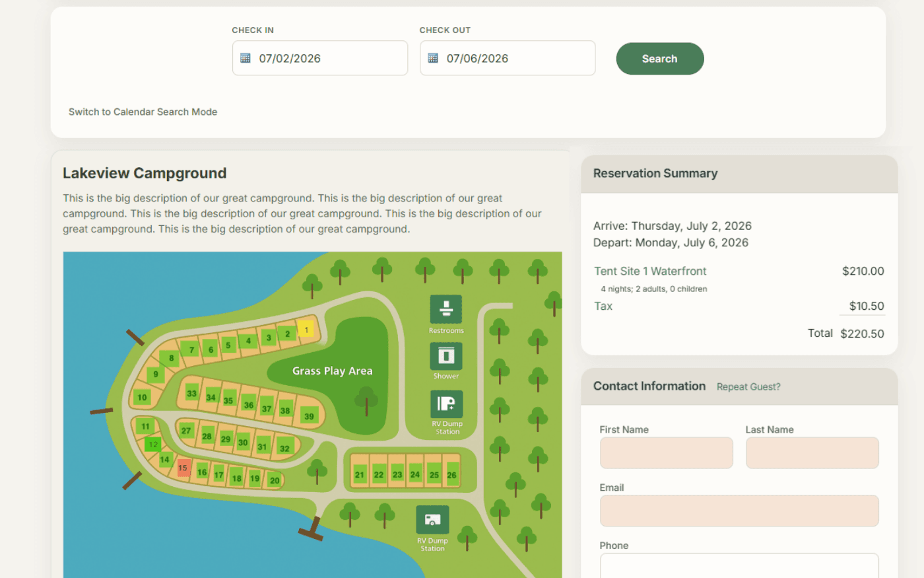Viewport: 924px width, 578px height.
Task: Choose campsite 1 highlighted in yellow
Action: 306,329
